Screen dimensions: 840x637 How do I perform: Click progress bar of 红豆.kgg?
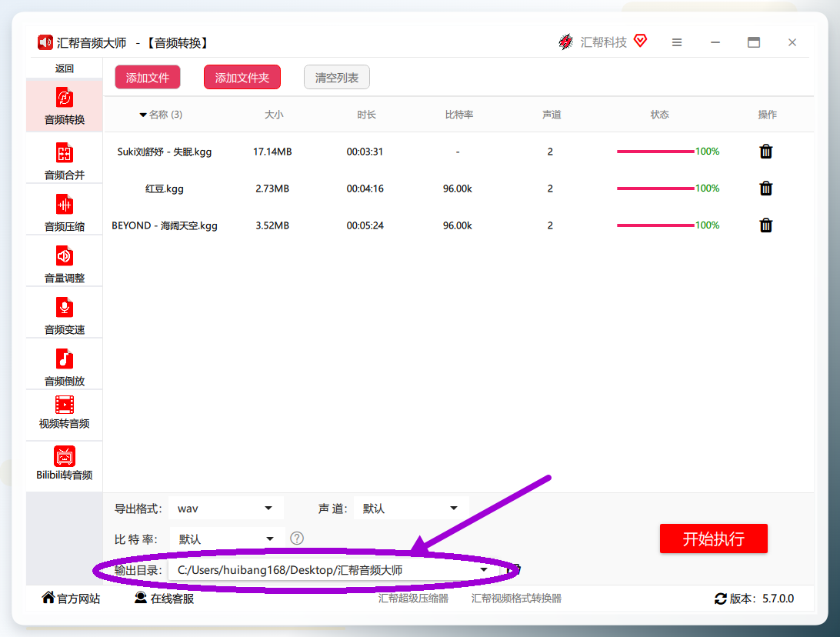pyautogui.click(x=655, y=188)
